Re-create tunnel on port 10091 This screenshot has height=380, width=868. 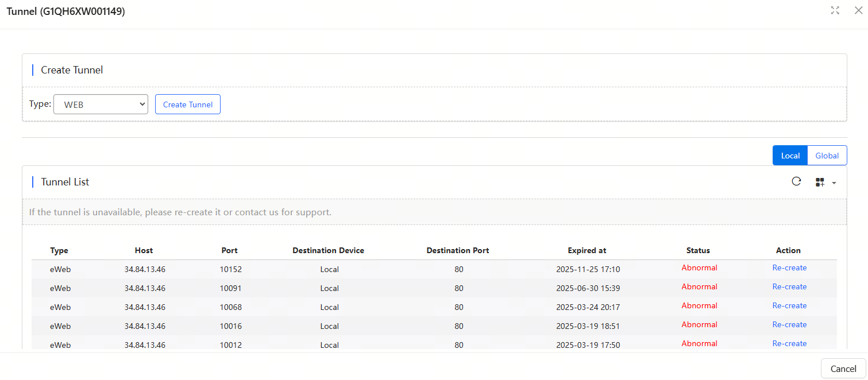789,287
